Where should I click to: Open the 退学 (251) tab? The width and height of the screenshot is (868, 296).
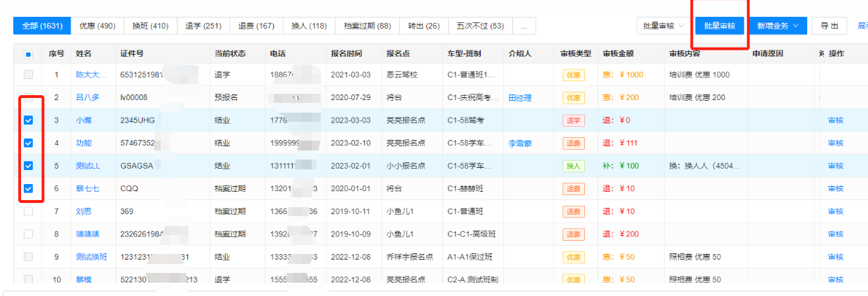point(203,26)
